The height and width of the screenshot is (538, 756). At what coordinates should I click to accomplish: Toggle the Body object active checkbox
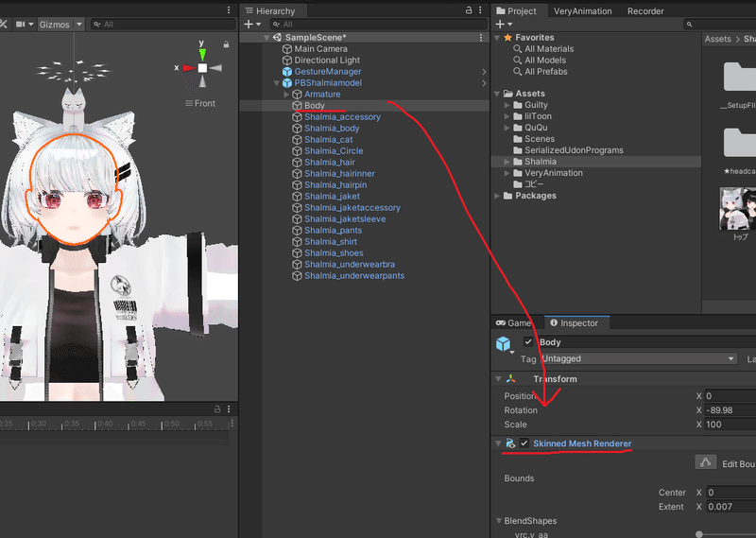click(x=528, y=342)
